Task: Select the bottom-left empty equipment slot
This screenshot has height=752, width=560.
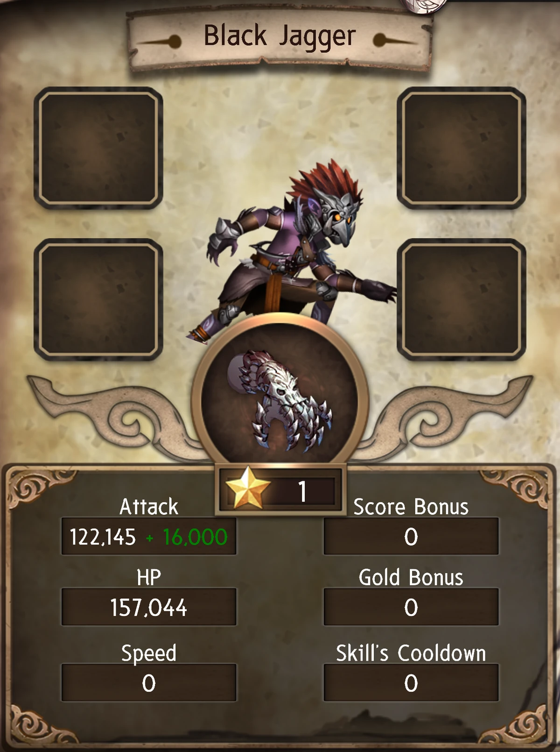Action: click(x=98, y=299)
